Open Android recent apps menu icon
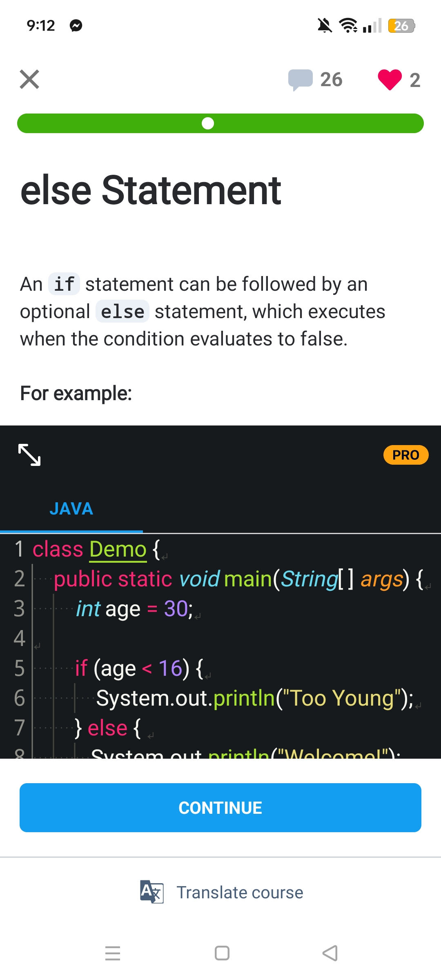Screen dimensions: 441x980 (113, 953)
